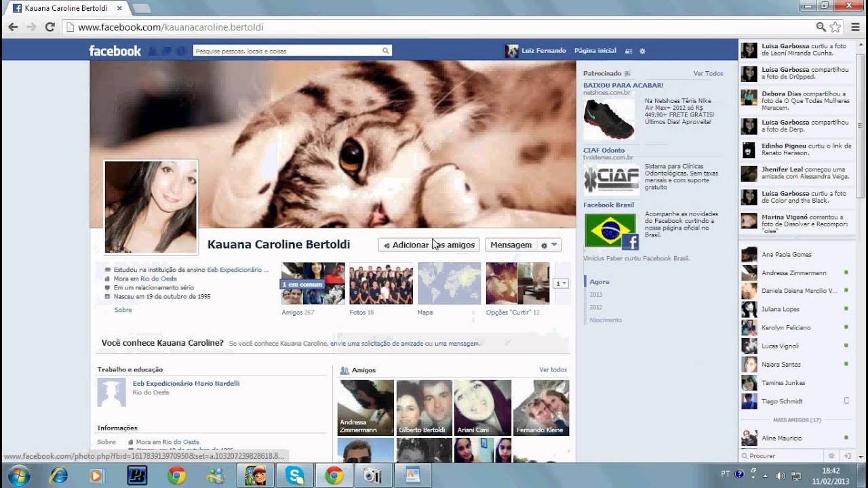The width and height of the screenshot is (868, 488).
Task: Expand the sections counter dropdown '1'
Action: [x=561, y=283]
